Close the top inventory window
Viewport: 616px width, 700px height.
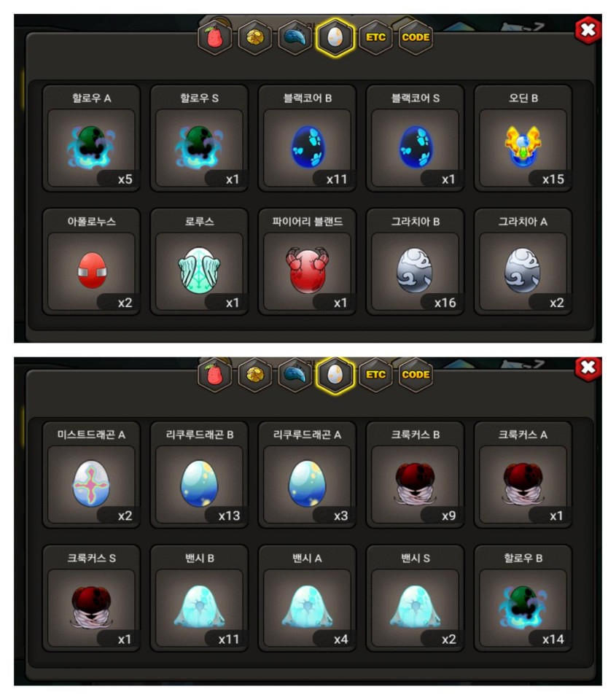[x=588, y=30]
